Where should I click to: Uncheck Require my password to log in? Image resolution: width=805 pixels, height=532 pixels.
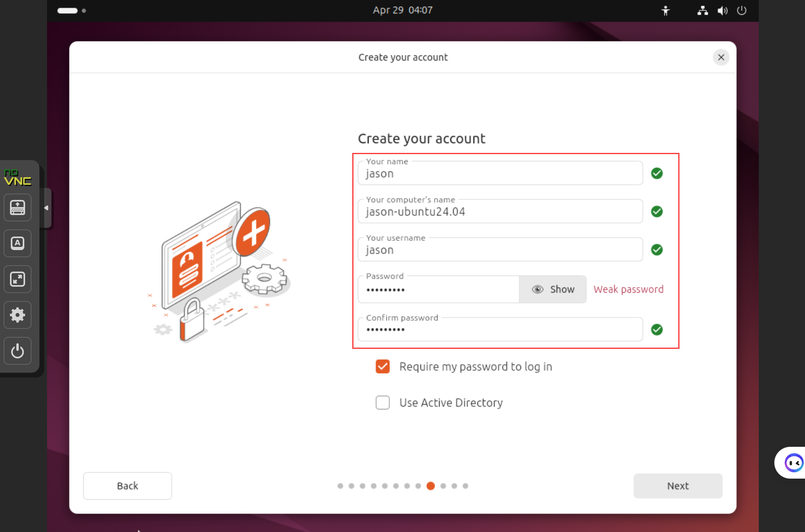pyautogui.click(x=383, y=366)
